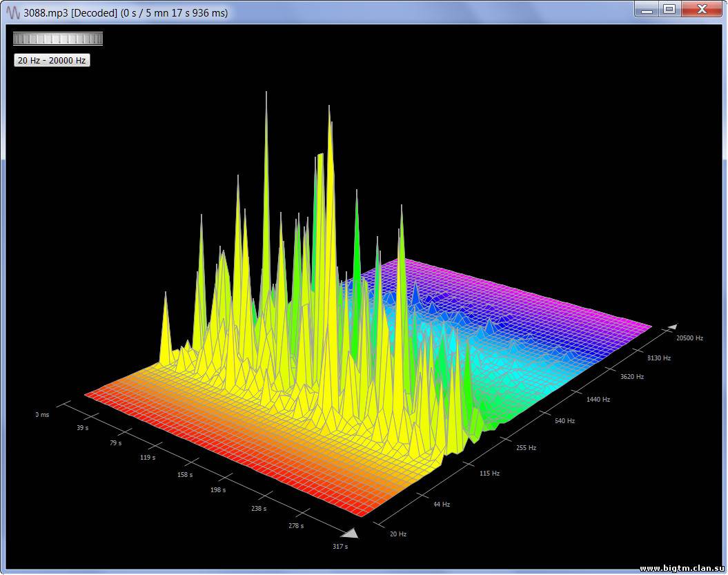Maximize the 3088.mp3 spectrum window
This screenshot has width=728, height=575.
pos(669,9)
